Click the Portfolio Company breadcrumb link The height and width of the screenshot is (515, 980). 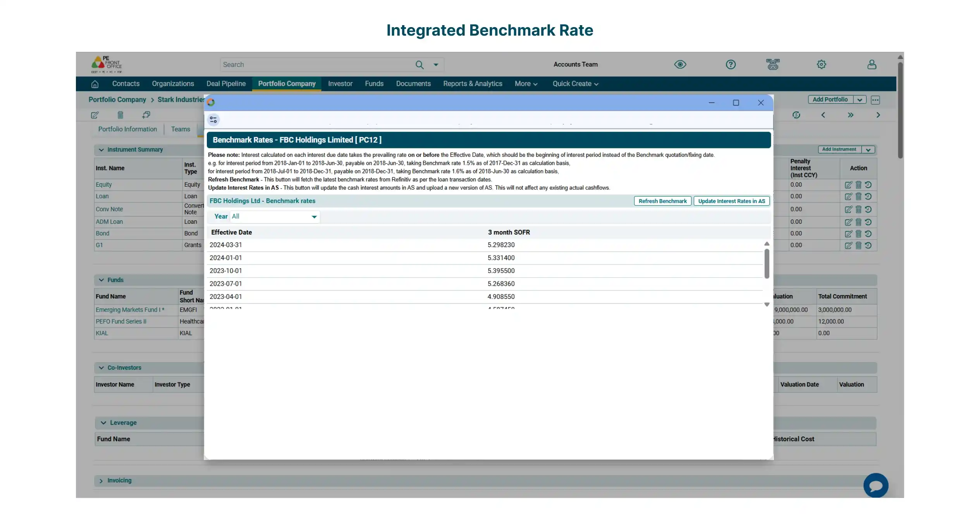(x=117, y=100)
